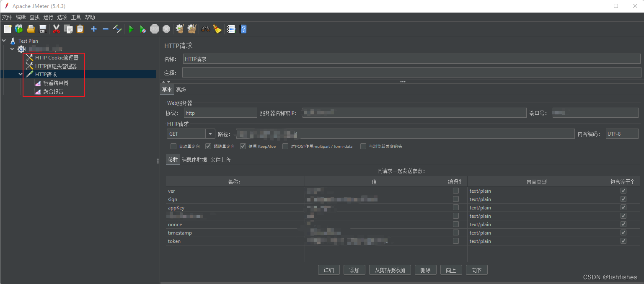Select the Test Plan node in tree
The image size is (644, 284).
coord(28,41)
